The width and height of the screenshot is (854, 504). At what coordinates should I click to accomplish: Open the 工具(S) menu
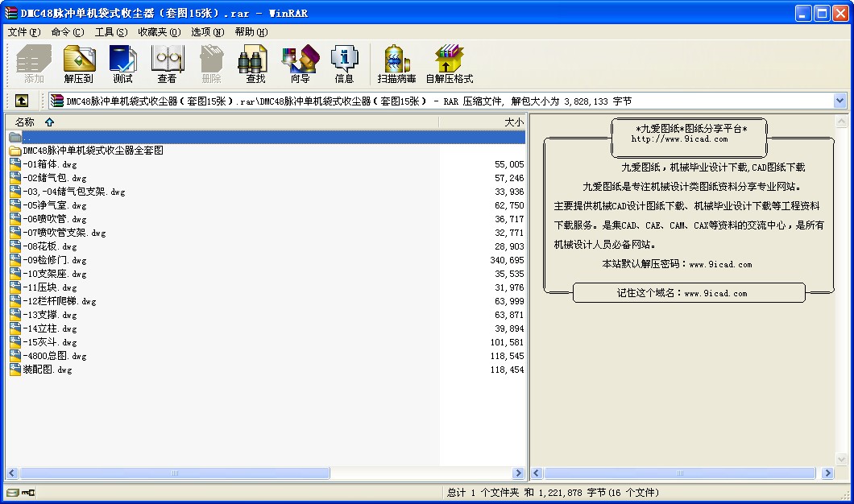[x=110, y=32]
